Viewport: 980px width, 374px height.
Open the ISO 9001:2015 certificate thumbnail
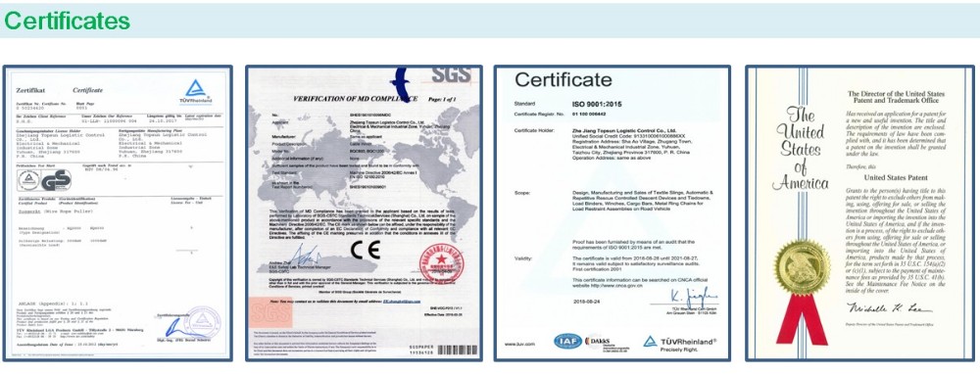tap(612, 212)
